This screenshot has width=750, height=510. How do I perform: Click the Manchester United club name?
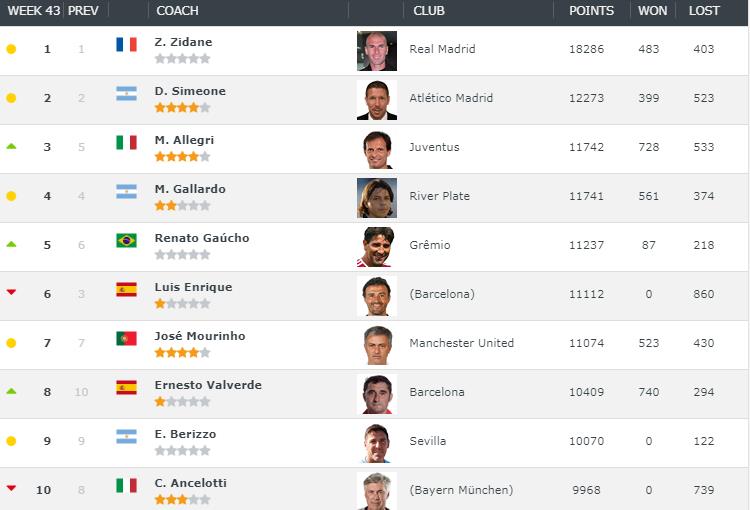(461, 343)
